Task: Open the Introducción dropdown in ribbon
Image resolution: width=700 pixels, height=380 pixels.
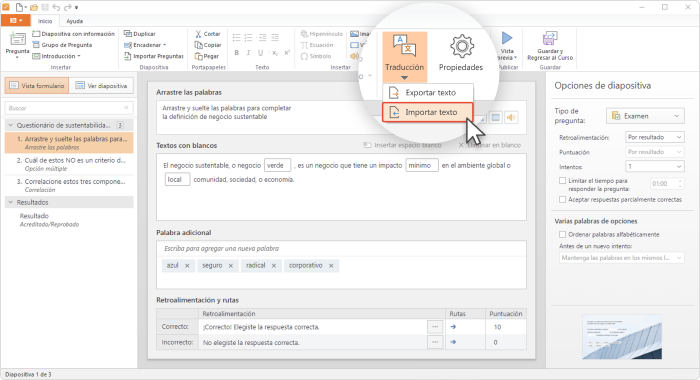Action: click(x=57, y=56)
